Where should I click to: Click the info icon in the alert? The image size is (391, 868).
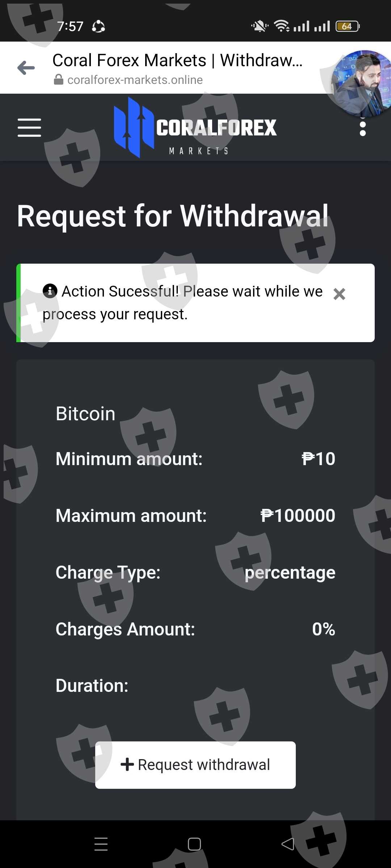(x=50, y=290)
